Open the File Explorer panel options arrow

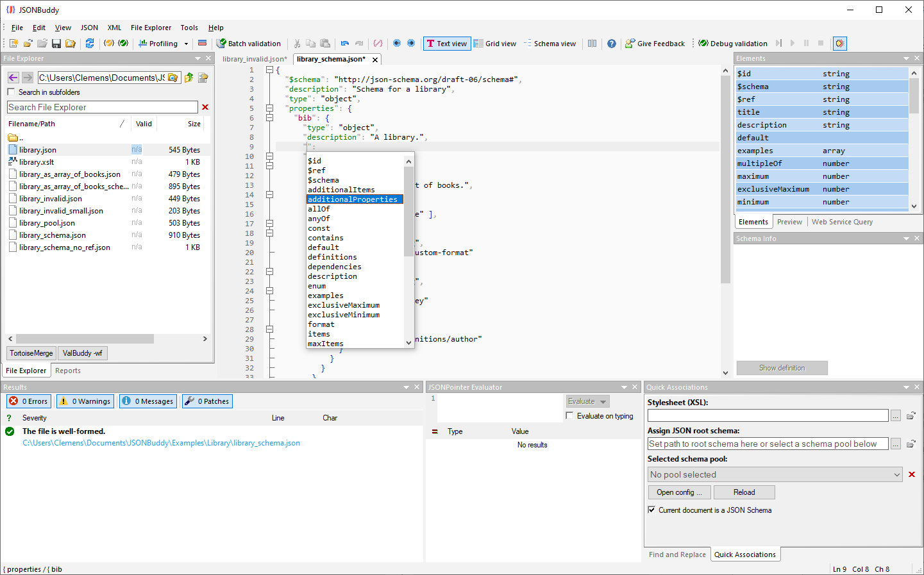[x=198, y=58]
